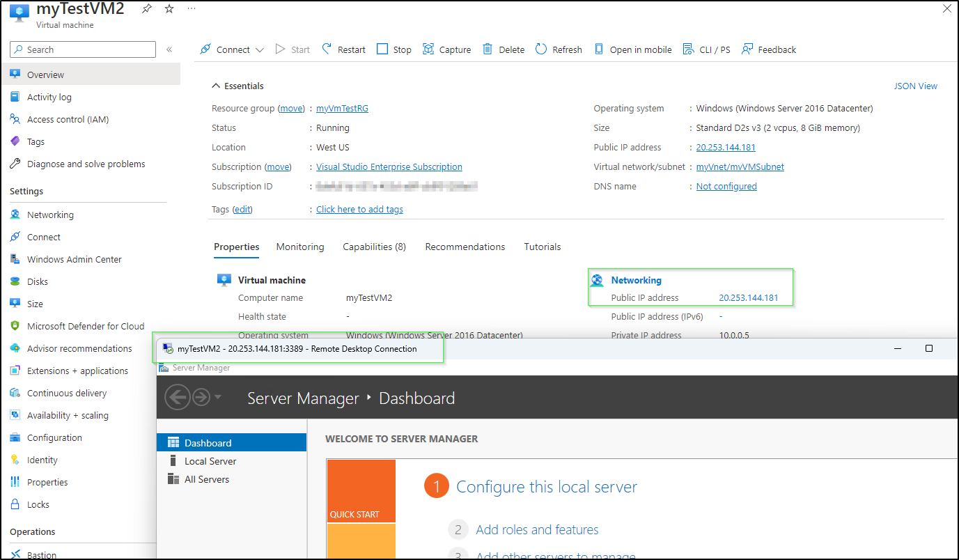The image size is (959, 560).
Task: Click the Configuration sidebar icon
Action: click(15, 437)
